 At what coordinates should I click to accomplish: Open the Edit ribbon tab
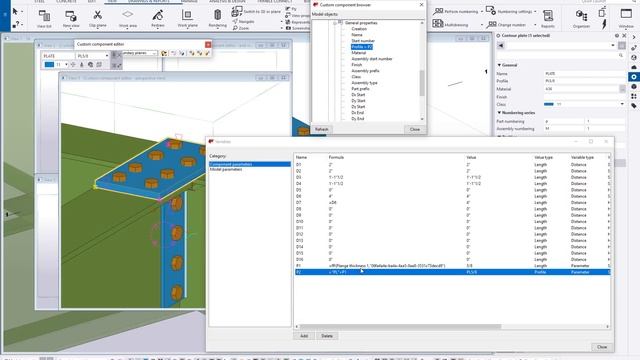click(x=92, y=2)
